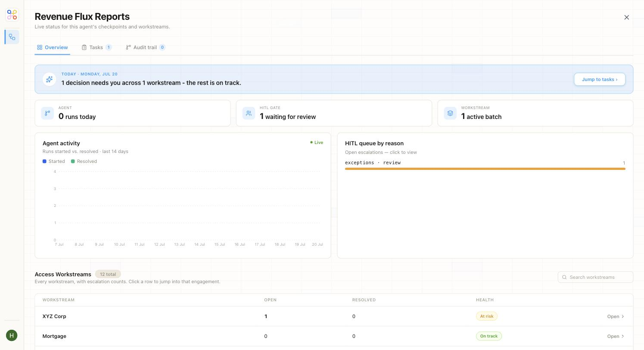Click the 7 Jul axis label

click(59, 244)
